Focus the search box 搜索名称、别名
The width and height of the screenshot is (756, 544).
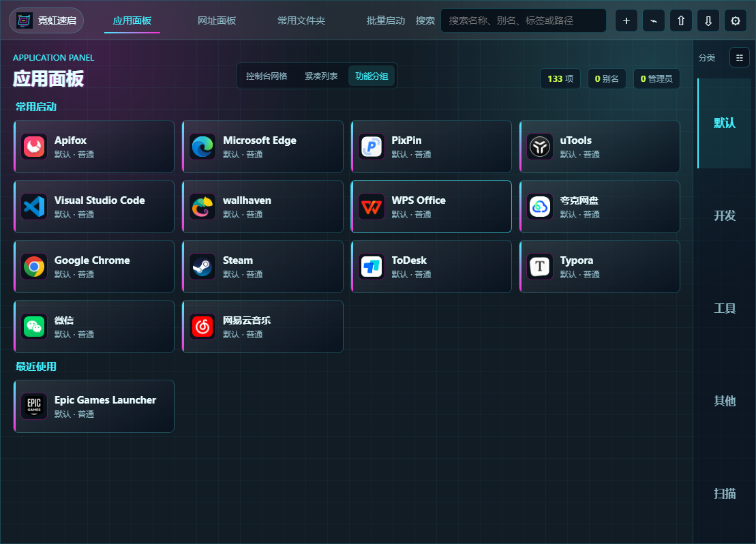point(523,20)
